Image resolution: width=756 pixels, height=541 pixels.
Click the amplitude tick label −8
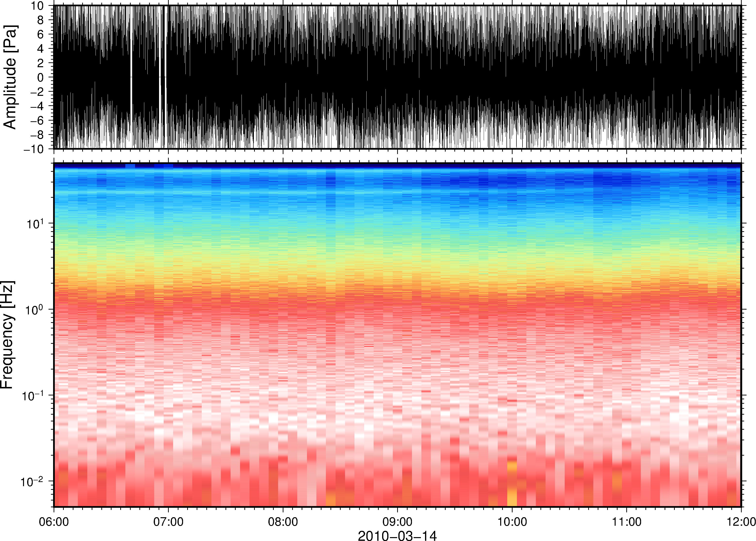(x=37, y=135)
